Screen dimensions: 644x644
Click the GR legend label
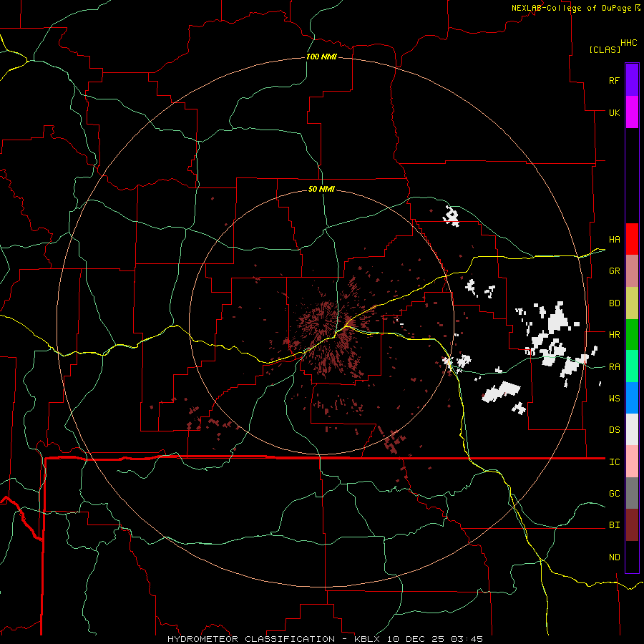614,271
